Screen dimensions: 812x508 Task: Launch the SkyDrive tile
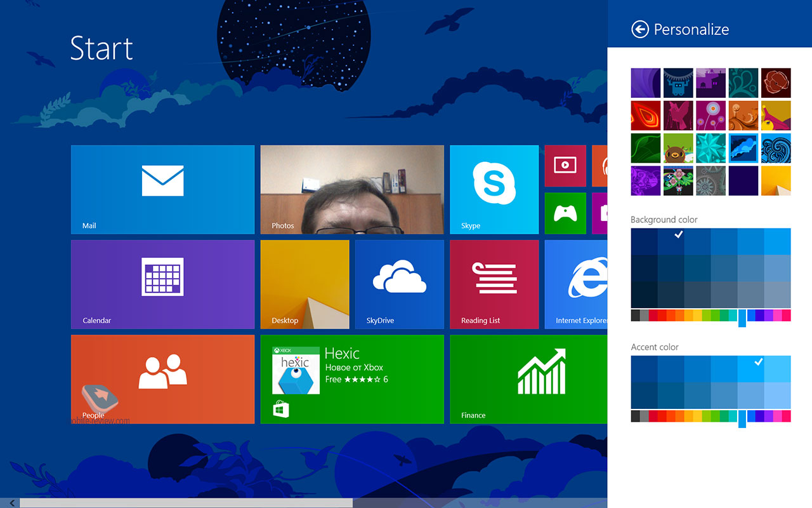pos(400,284)
